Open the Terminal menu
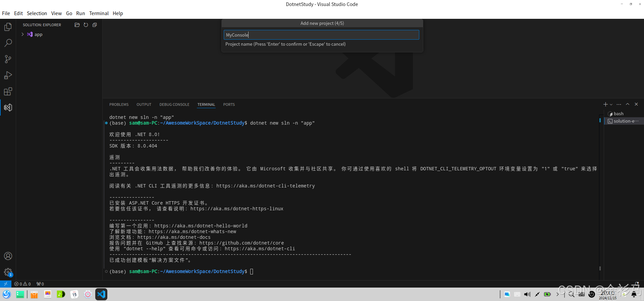 click(x=99, y=13)
